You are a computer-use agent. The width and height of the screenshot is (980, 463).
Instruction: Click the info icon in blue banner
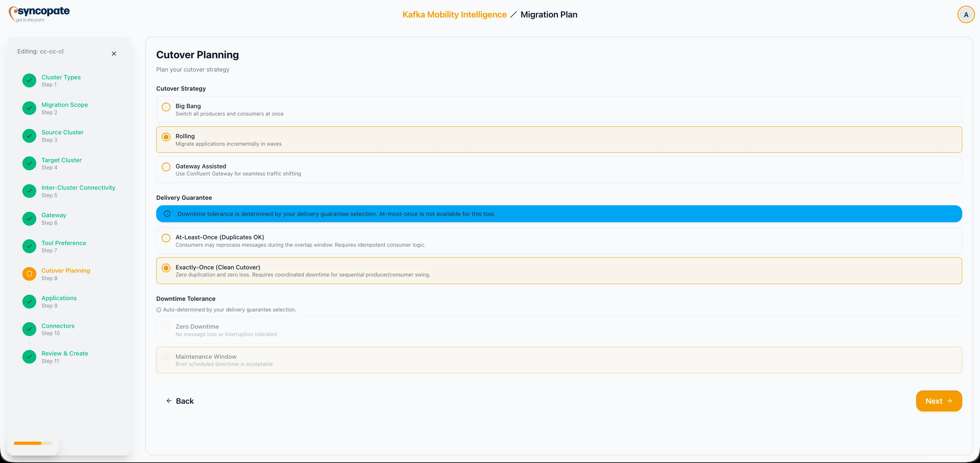[167, 214]
